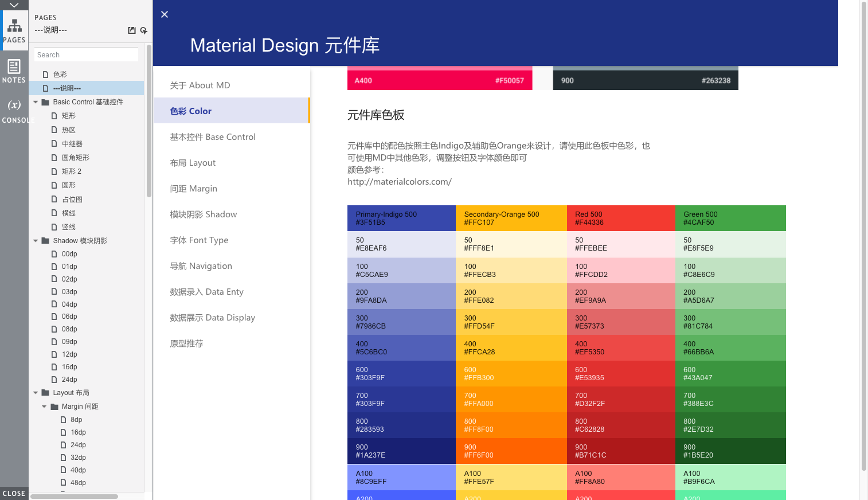
Task: Click the page icon next to 占位图
Action: (54, 200)
